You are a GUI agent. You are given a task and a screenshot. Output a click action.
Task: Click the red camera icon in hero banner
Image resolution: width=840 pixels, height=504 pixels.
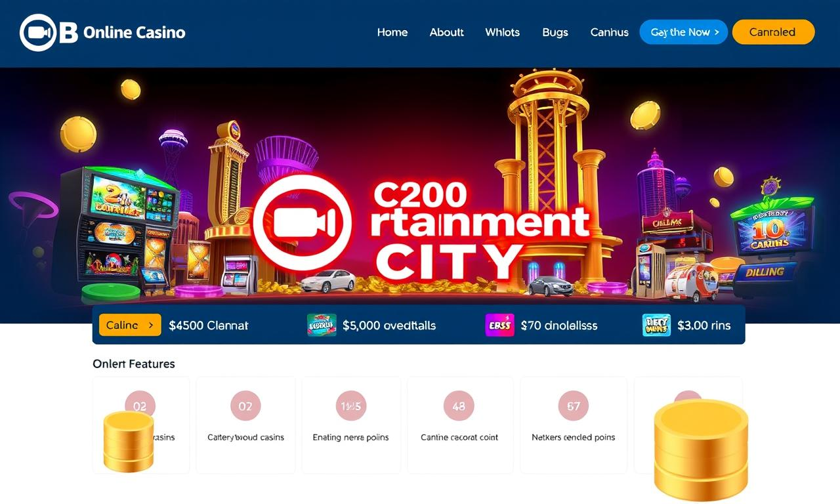[x=303, y=223]
